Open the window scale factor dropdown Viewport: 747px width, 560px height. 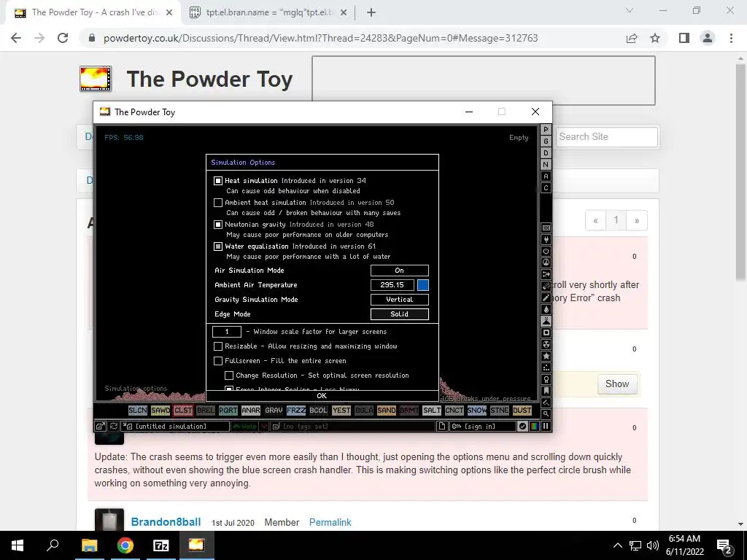point(227,332)
